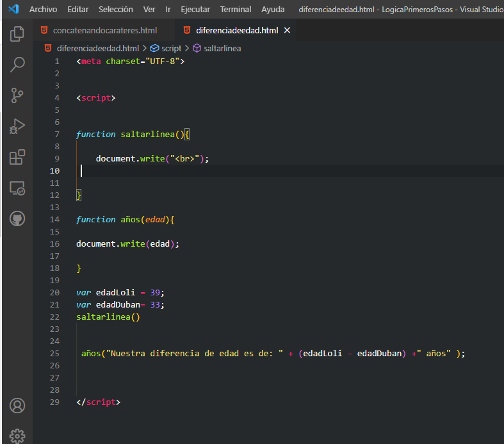Open the Accounts icon
The width and height of the screenshot is (504, 444).
pos(17,406)
